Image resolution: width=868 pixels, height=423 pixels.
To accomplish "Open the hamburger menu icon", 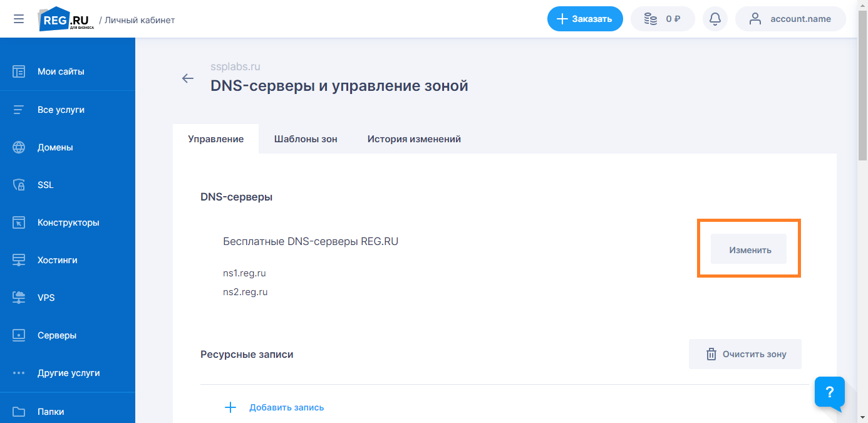I will (x=19, y=19).
